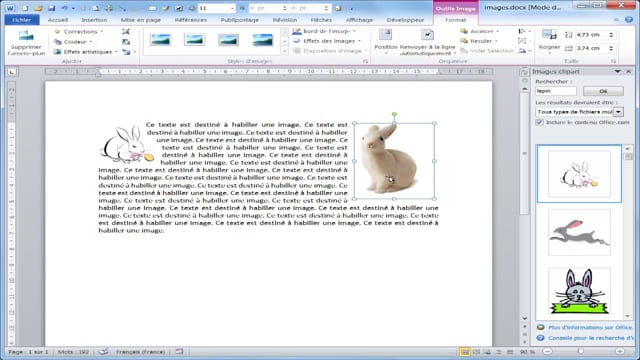The height and width of the screenshot is (360, 640).
Task: Open the Styles d'images dialog launcher
Action: pyautogui.click(x=365, y=61)
